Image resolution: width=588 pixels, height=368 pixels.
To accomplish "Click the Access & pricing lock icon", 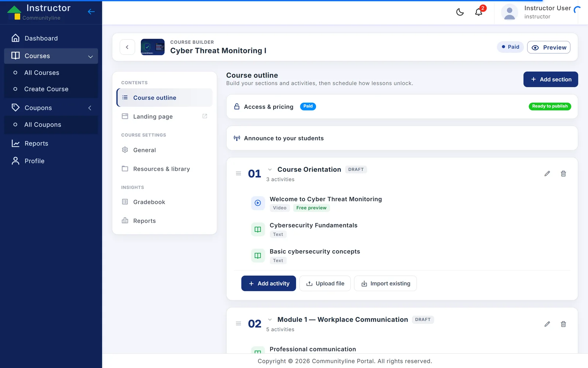I will click(x=237, y=106).
